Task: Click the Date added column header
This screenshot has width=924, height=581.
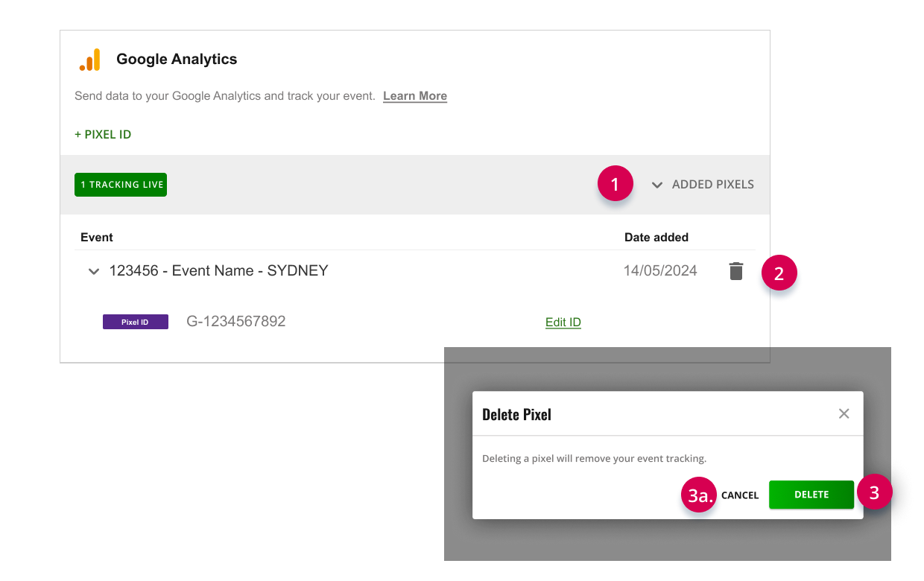Action: click(656, 238)
